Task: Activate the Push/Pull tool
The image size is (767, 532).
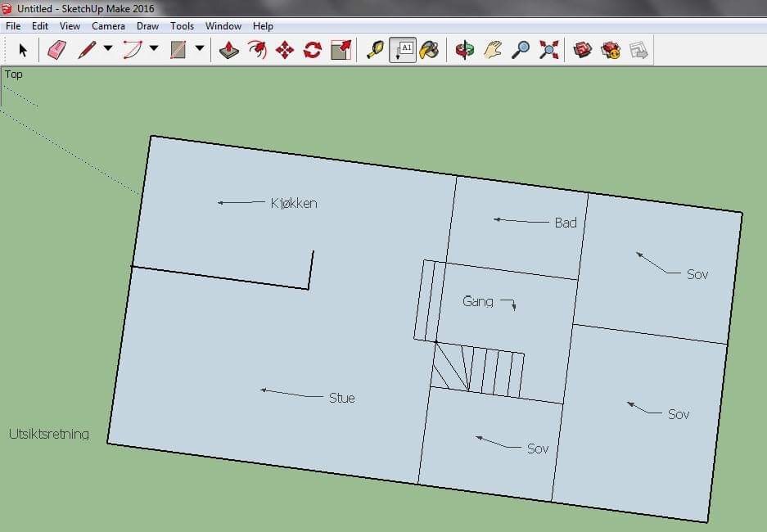Action: click(x=230, y=51)
